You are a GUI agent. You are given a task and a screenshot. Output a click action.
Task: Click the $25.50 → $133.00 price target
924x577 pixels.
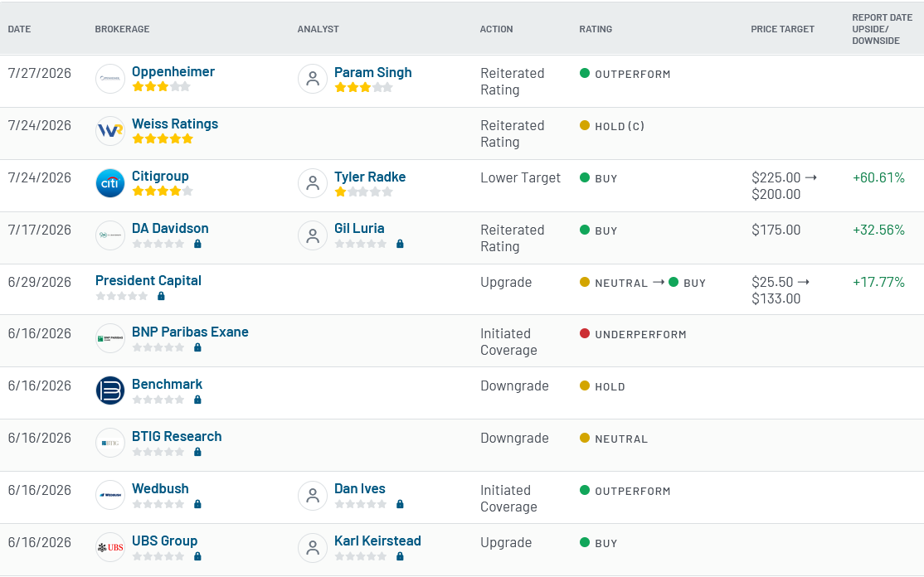[781, 290]
